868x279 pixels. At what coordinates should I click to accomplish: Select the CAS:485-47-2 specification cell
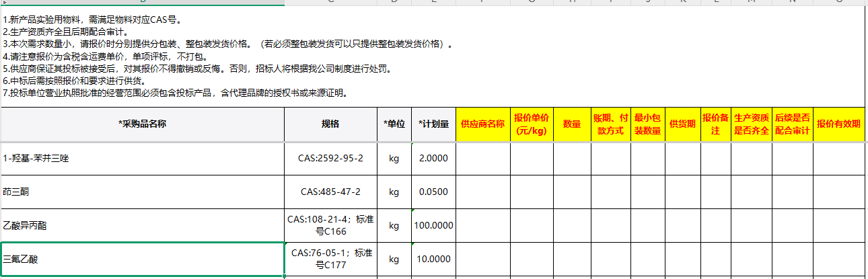tap(330, 192)
